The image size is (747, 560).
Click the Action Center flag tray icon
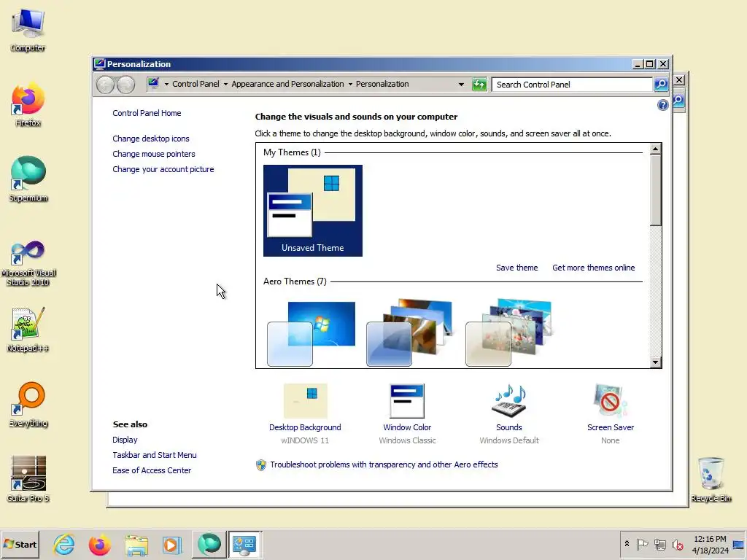tap(642, 544)
